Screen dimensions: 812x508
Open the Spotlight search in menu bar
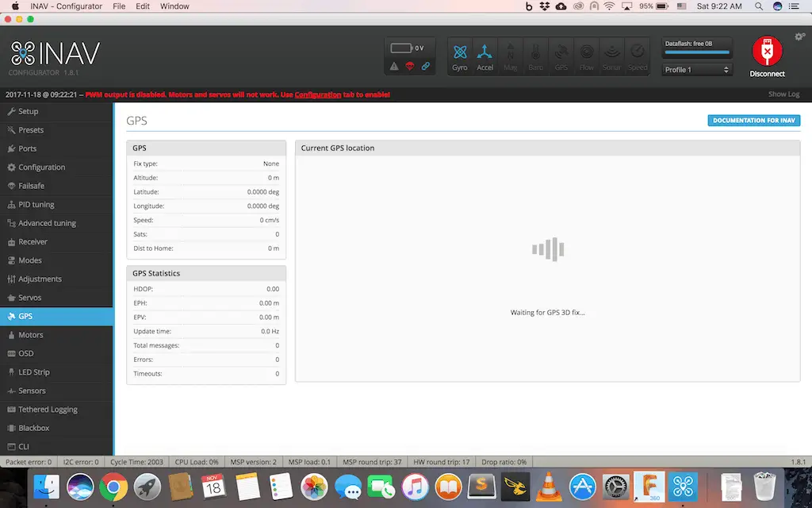pyautogui.click(x=759, y=6)
